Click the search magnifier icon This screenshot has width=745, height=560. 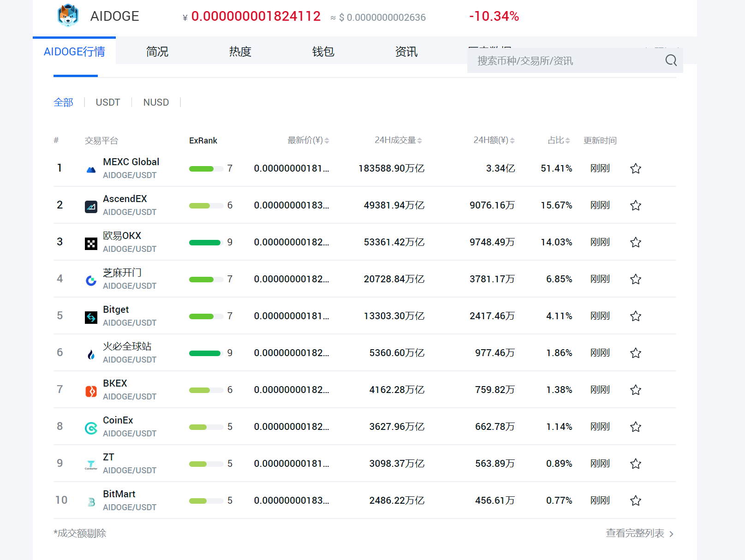(x=671, y=60)
